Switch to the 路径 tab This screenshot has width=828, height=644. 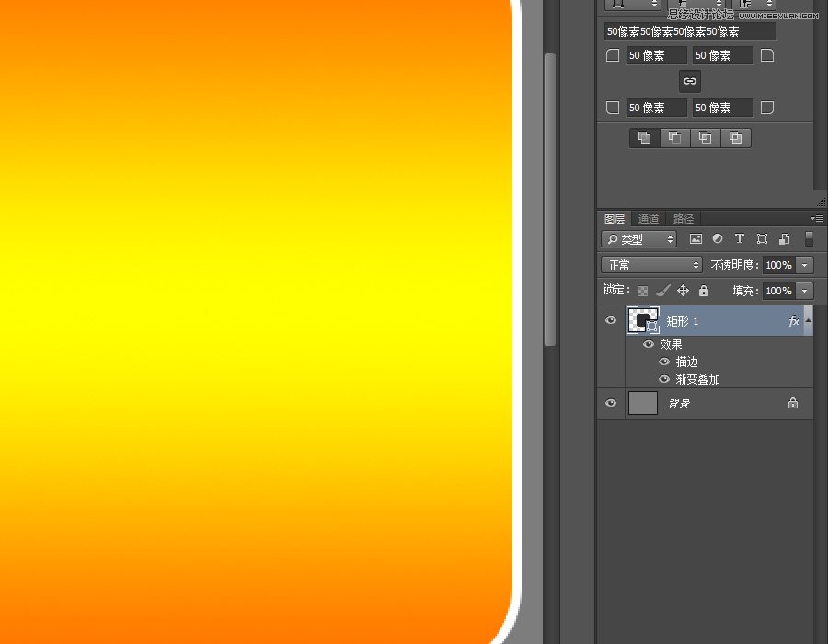click(684, 219)
